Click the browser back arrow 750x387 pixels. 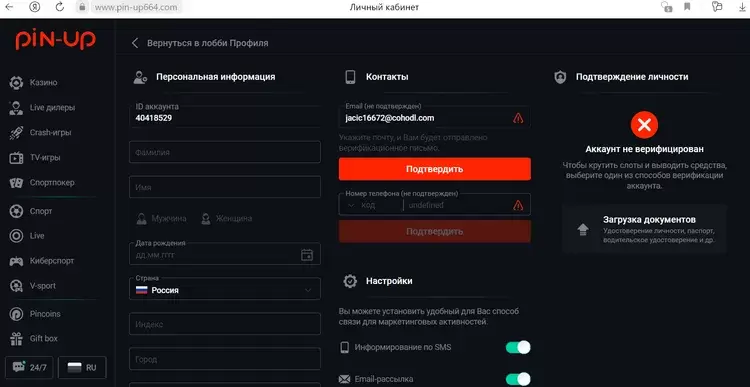[x=9, y=7]
